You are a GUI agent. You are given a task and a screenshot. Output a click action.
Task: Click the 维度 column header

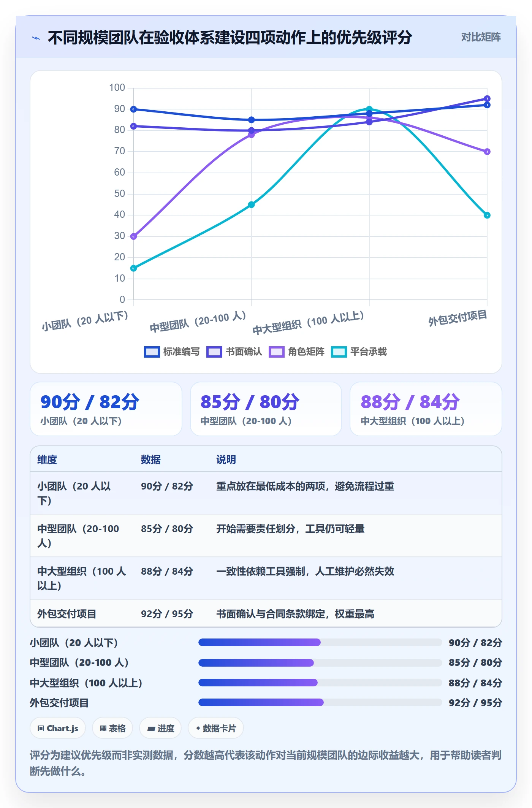[47, 459]
